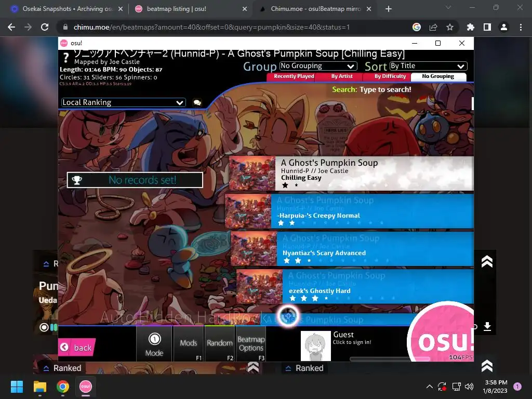Open the osu! chat bubble icon

197,102
